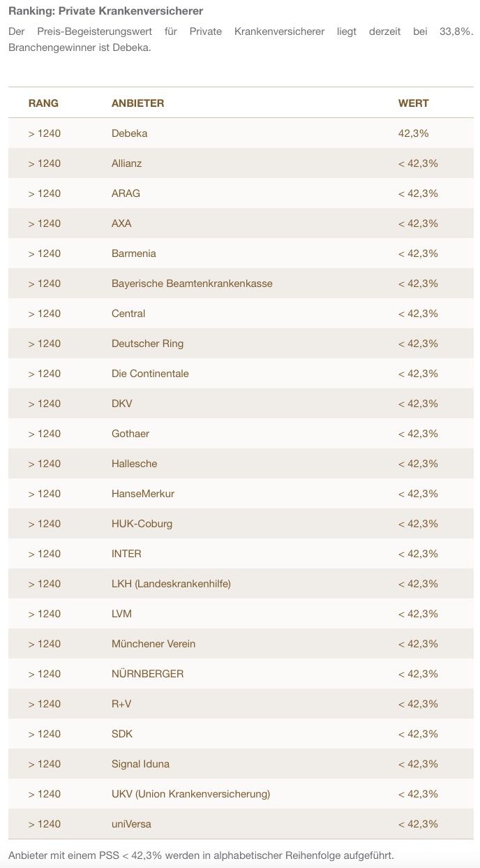The height and width of the screenshot is (868, 480).
Task: Click the RANG column header
Action: (43, 103)
